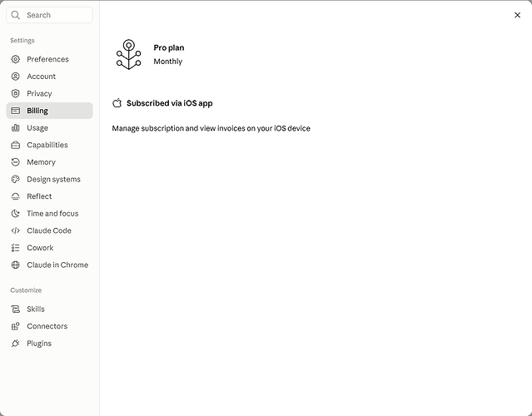Viewport: 532px width, 416px height.
Task: Switch to Time and focus settings
Action: [49, 214]
